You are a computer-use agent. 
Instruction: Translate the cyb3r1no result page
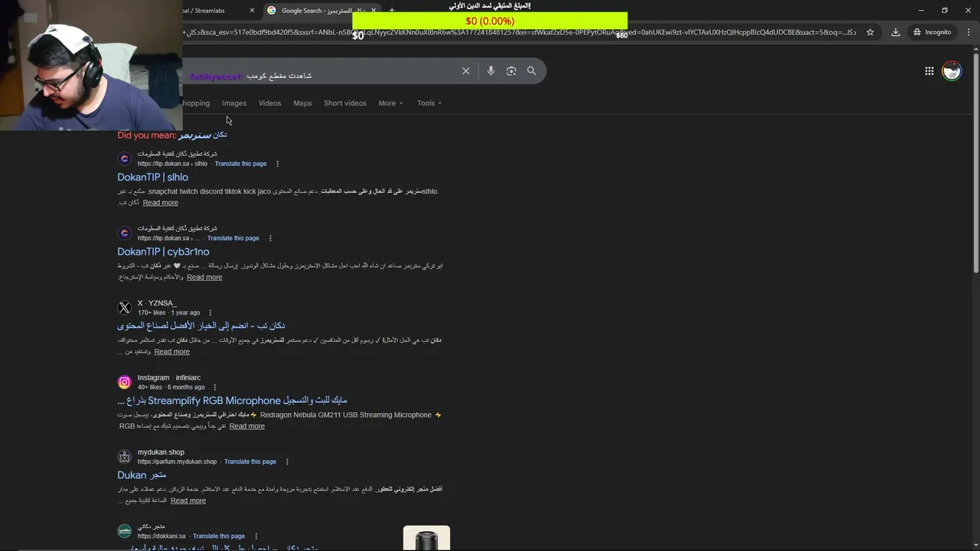pos(233,238)
